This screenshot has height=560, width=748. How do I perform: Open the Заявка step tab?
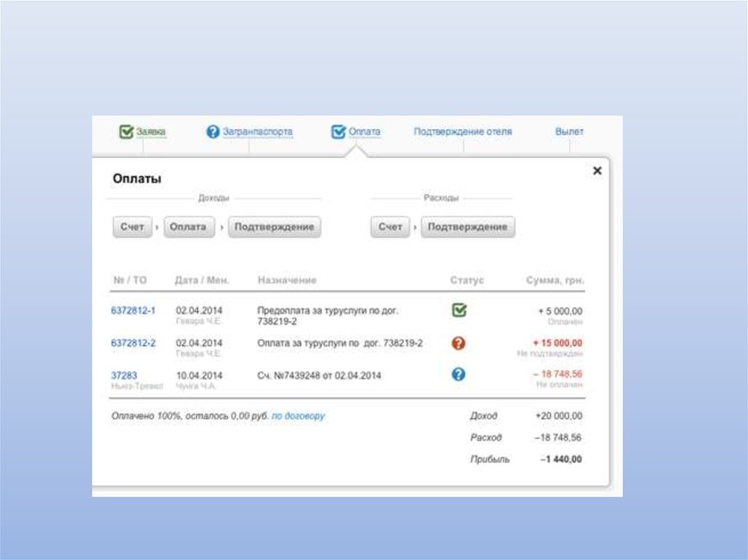(x=151, y=132)
